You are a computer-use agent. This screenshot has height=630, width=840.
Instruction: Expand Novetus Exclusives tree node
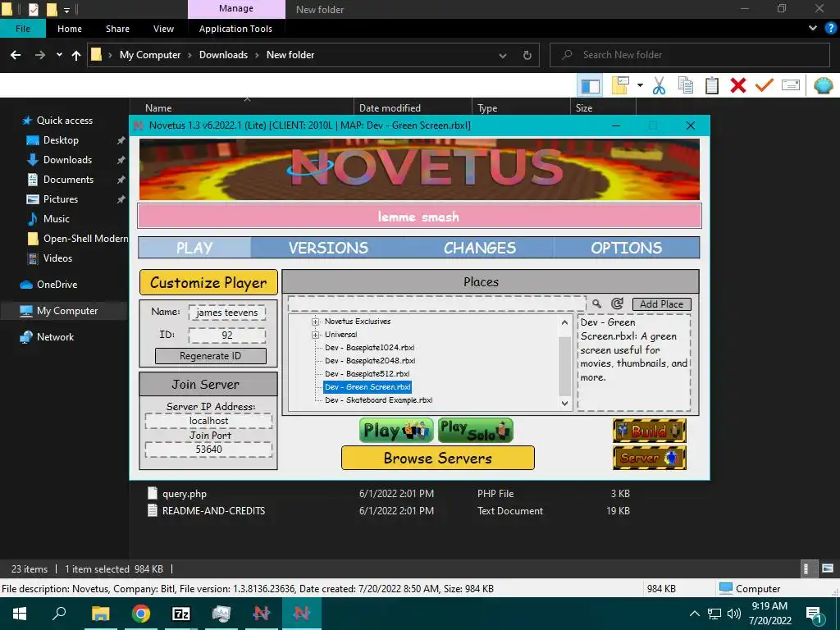pyautogui.click(x=316, y=322)
